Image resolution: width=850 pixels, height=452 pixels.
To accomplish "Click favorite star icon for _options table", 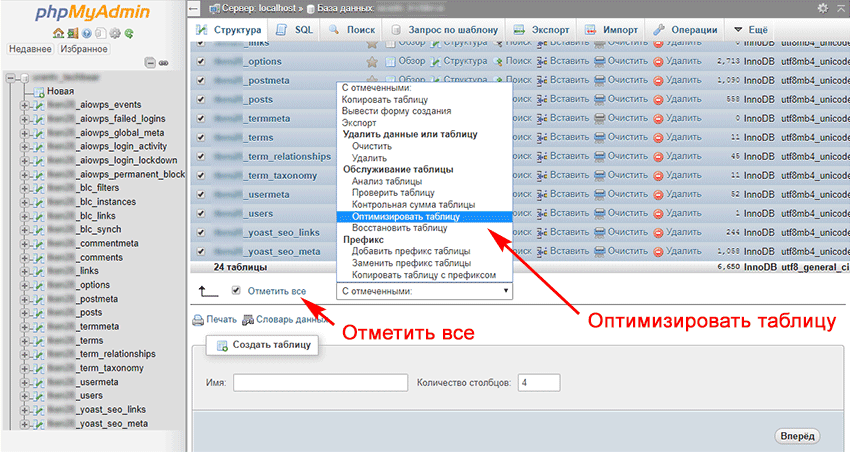I will (372, 61).
